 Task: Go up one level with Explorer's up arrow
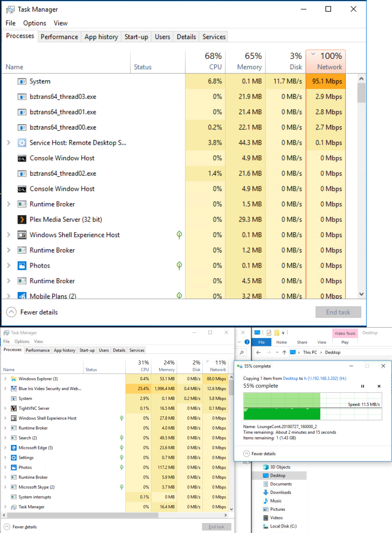click(284, 352)
